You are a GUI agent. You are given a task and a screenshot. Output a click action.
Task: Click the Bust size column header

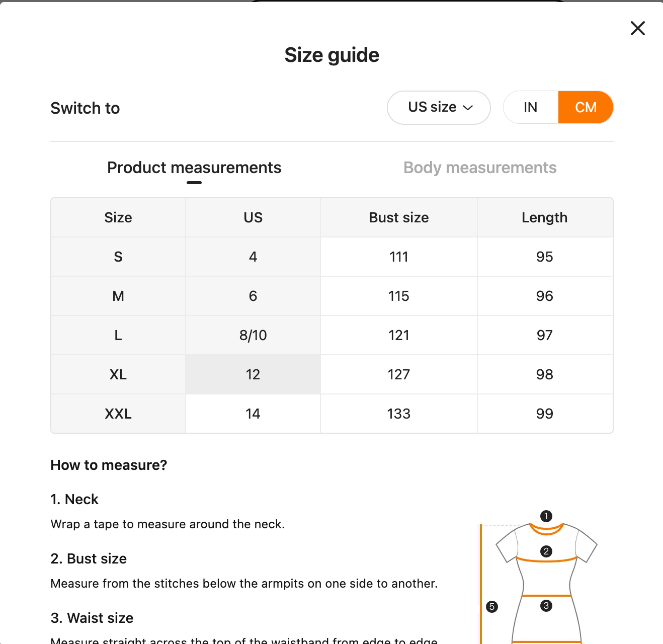point(398,217)
